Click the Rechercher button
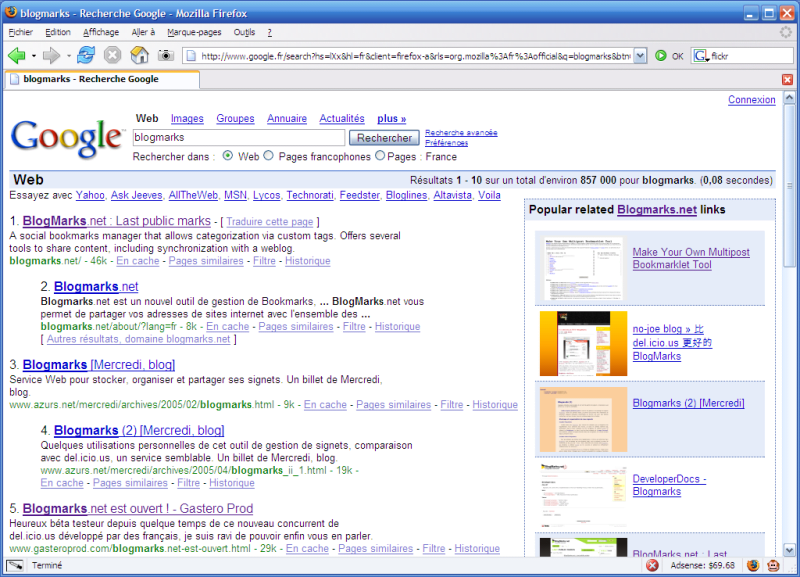Viewport: 800px width, 577px height. coord(384,138)
